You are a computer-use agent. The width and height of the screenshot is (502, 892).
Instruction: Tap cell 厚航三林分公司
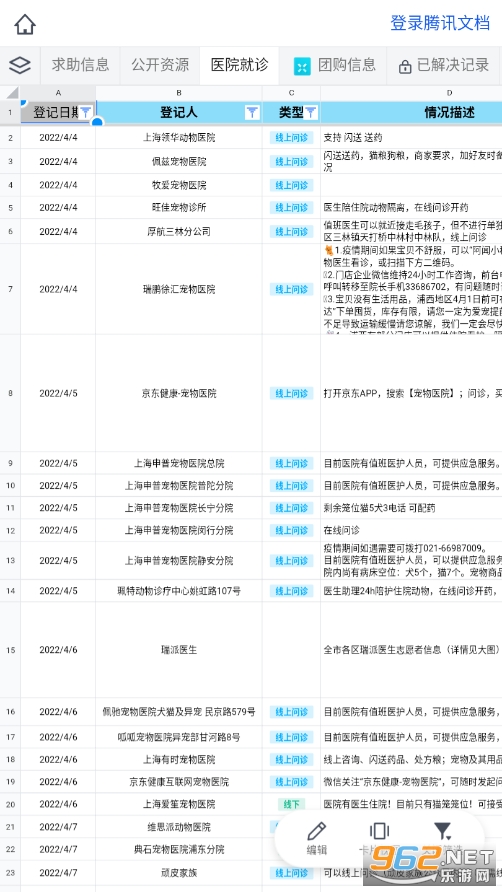[179, 232]
